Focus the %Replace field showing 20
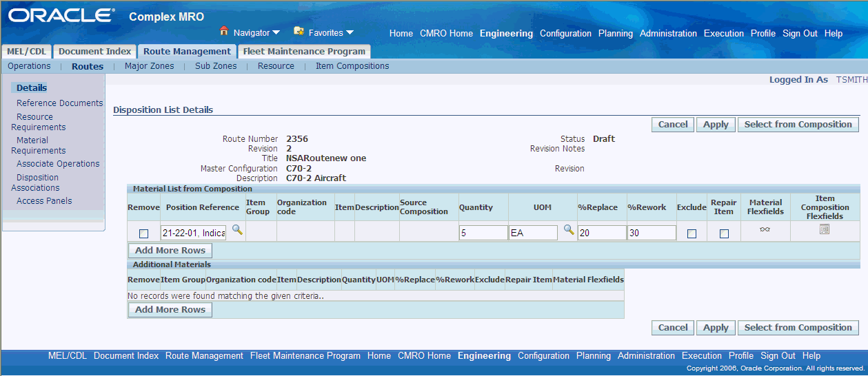The height and width of the screenshot is (376, 868). click(602, 233)
